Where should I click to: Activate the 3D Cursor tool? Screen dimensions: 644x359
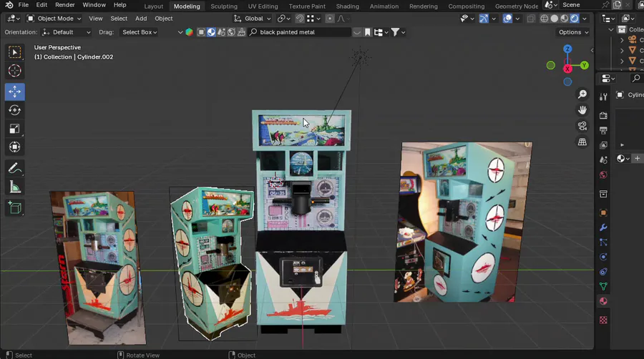coord(15,71)
